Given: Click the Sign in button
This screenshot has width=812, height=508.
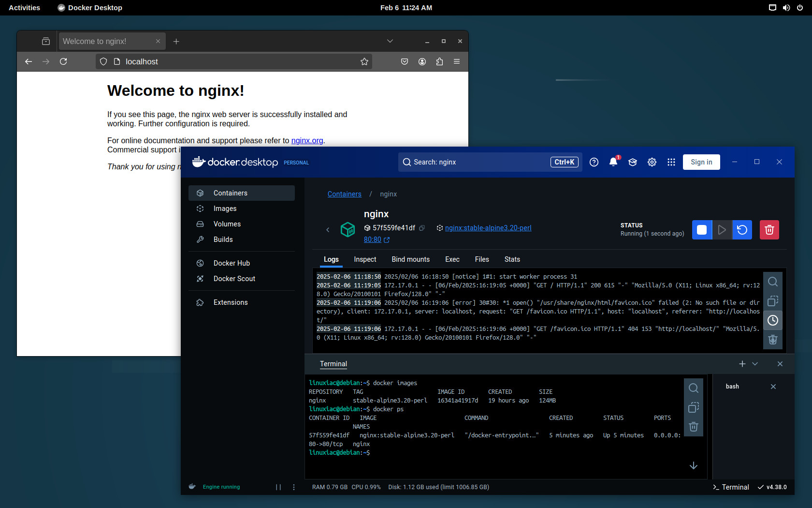Looking at the screenshot, I should (x=701, y=162).
